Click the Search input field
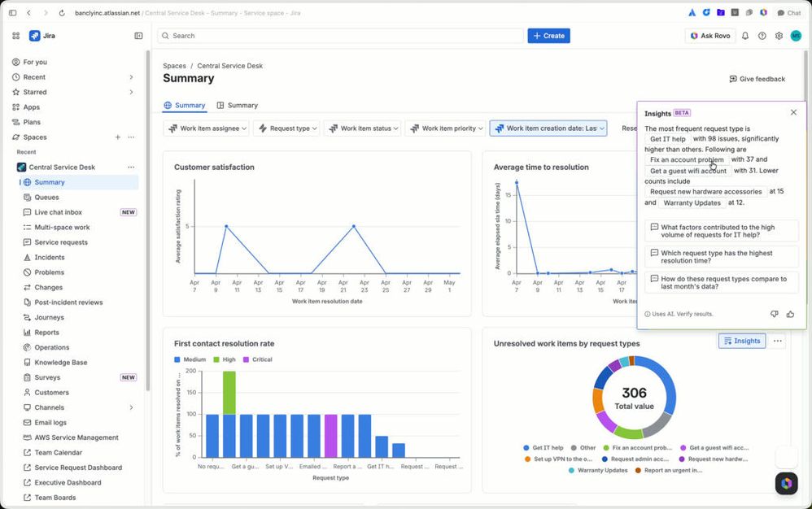 (341, 36)
